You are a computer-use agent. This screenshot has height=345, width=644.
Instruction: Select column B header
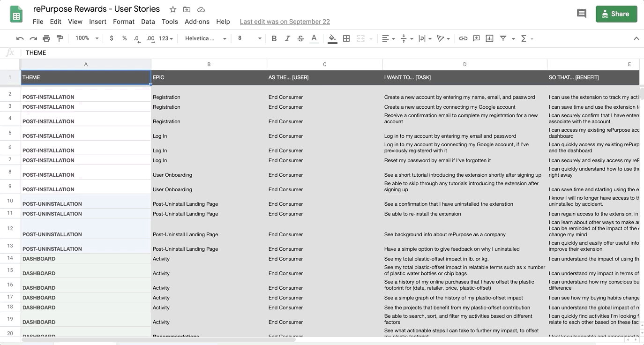pos(209,64)
